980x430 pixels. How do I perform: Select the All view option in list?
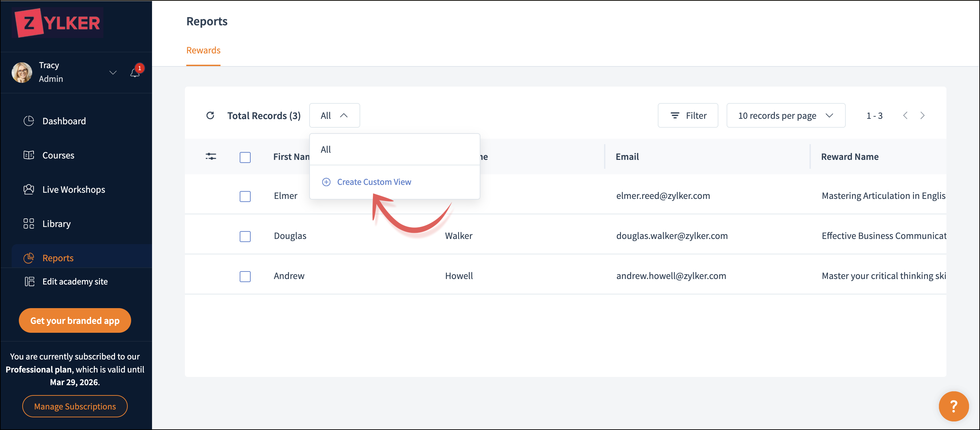[326, 150]
